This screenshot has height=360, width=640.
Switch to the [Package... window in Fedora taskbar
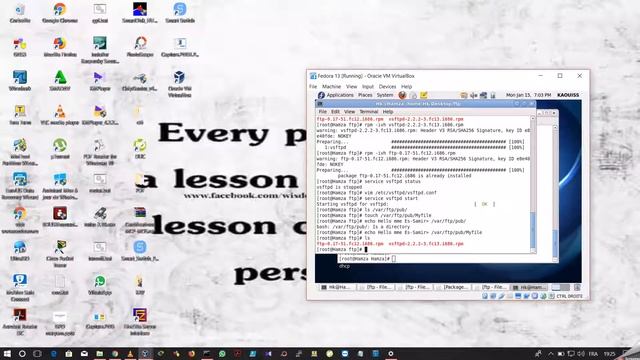point(452,287)
